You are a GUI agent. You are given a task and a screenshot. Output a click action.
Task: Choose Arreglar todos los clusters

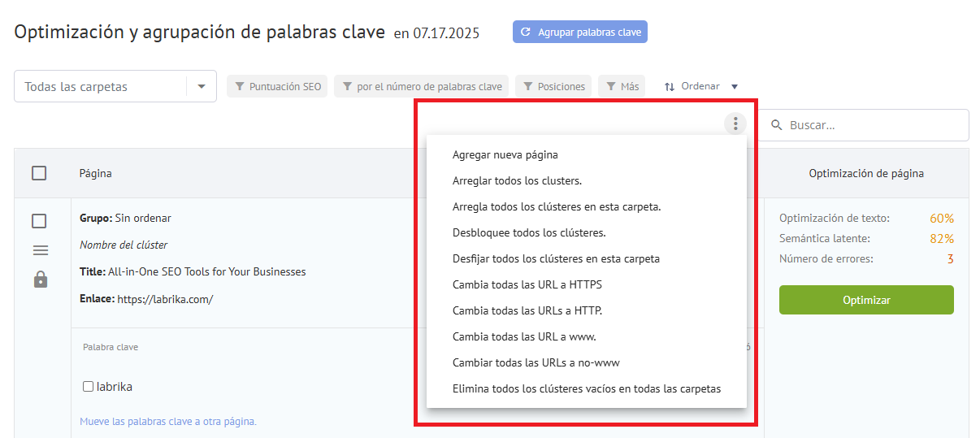tap(586, 180)
